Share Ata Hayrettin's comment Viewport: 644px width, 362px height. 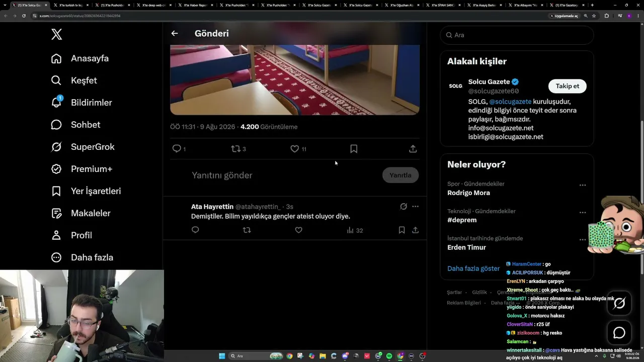click(x=415, y=230)
